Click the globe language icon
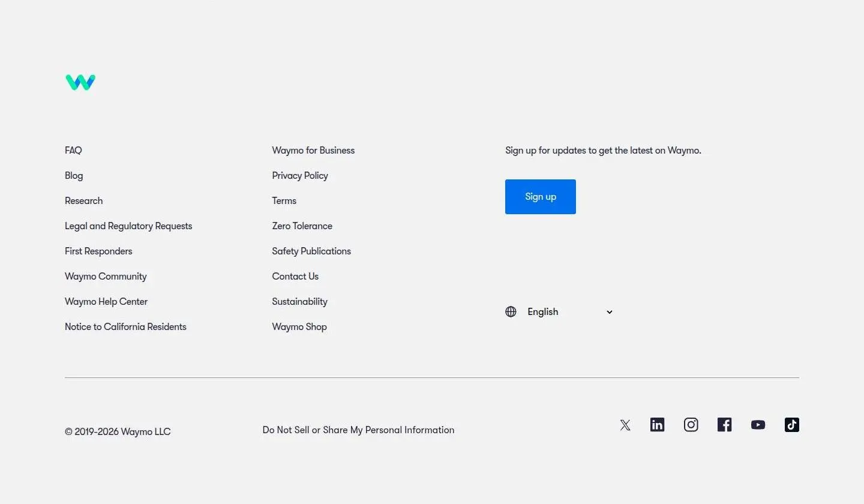This screenshot has width=864, height=504. (511, 312)
